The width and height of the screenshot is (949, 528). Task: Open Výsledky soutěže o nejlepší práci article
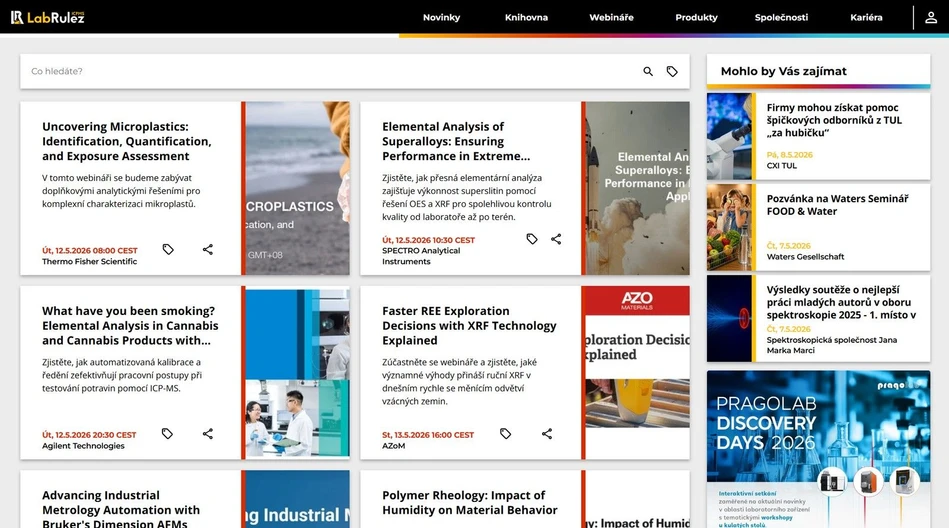point(841,302)
